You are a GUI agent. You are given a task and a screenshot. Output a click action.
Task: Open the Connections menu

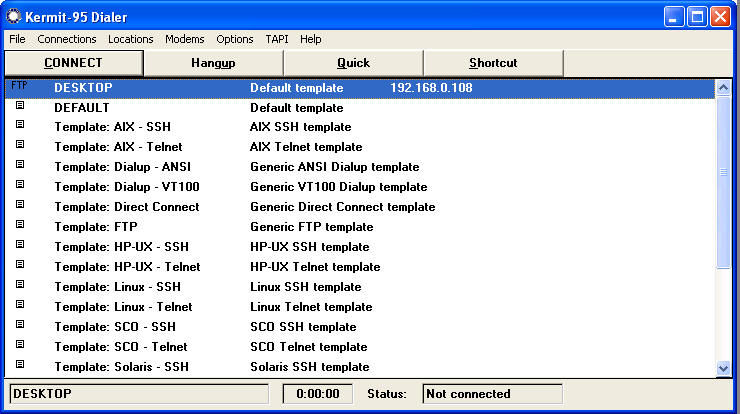67,39
